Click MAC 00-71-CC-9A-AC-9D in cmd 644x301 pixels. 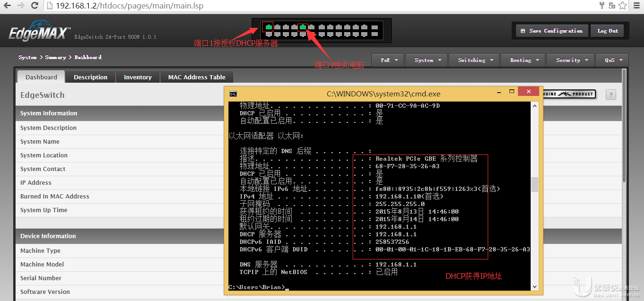(x=407, y=105)
